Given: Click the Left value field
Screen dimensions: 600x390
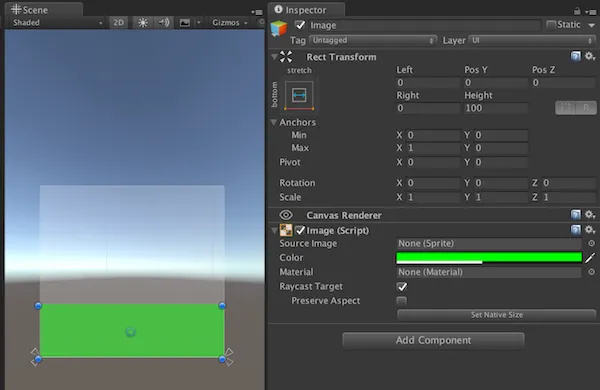Looking at the screenshot, I should tap(428, 83).
